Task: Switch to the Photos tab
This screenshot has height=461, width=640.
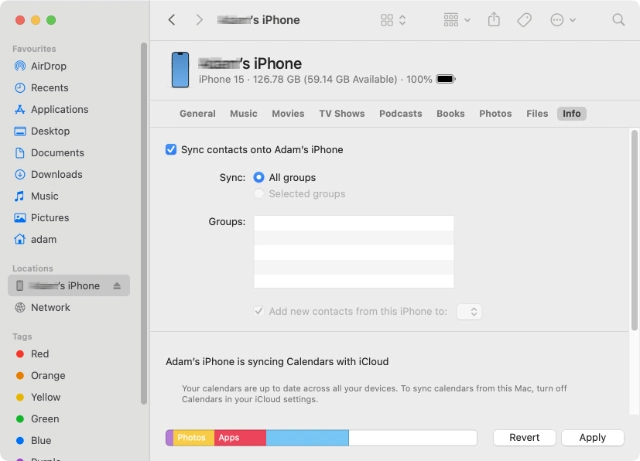Action: [x=495, y=114]
